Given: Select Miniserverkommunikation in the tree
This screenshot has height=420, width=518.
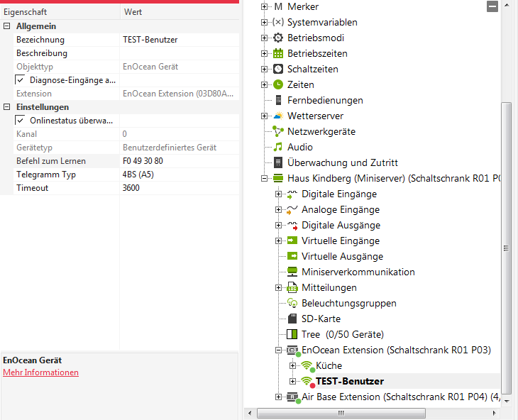Looking at the screenshot, I should [358, 272].
